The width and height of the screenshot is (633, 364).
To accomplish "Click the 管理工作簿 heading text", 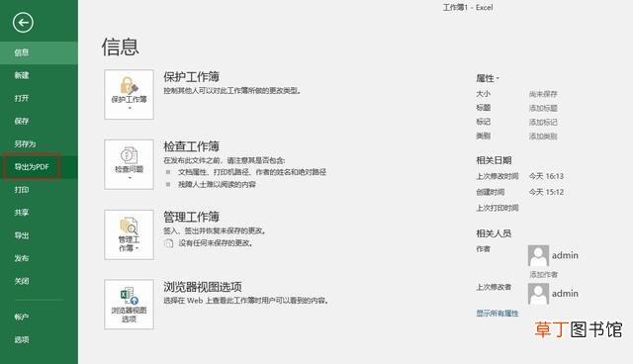I will [x=191, y=217].
